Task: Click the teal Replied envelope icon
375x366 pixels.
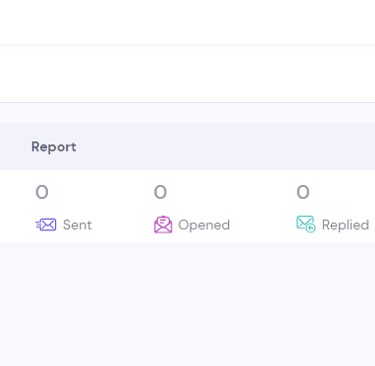Action: [x=306, y=224]
